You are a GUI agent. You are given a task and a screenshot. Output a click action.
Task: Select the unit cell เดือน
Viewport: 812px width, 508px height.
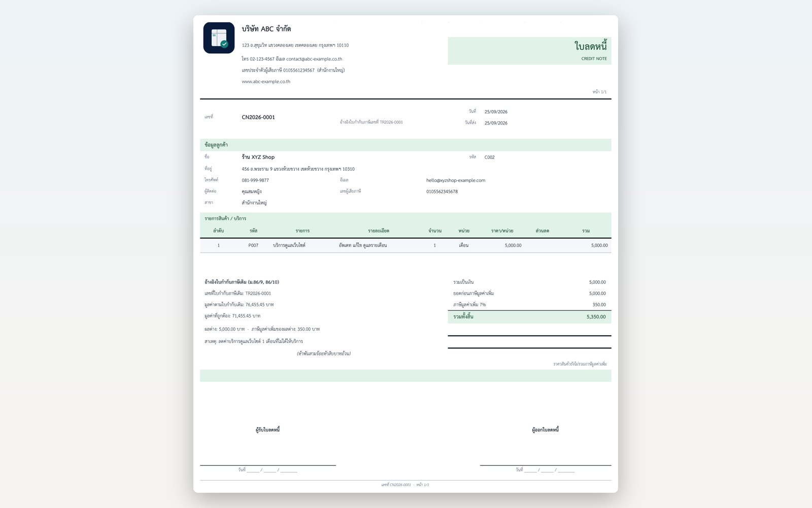pos(464,245)
